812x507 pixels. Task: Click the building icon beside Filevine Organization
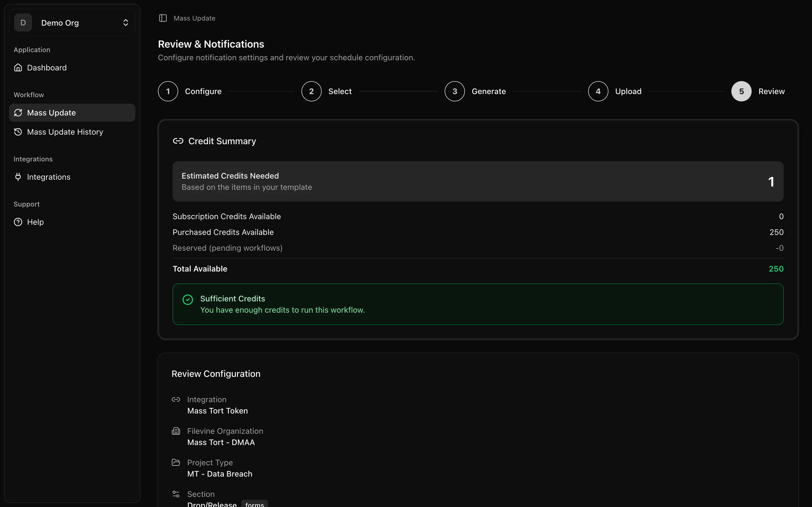176,431
